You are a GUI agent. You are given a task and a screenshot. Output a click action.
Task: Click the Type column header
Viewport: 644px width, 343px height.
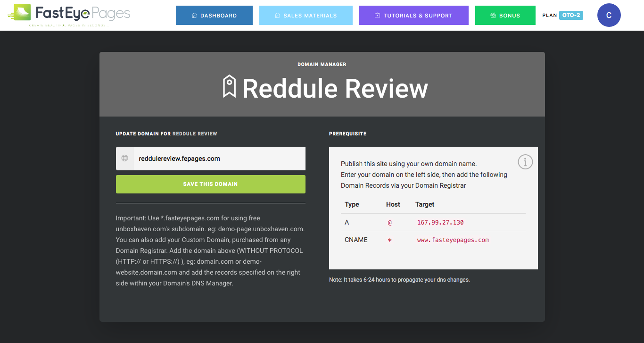coord(352,204)
